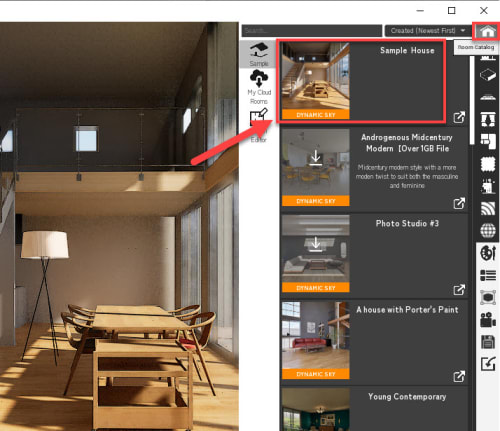The height and width of the screenshot is (431, 500).
Task: Open the globe environment icon
Action: click(x=488, y=231)
